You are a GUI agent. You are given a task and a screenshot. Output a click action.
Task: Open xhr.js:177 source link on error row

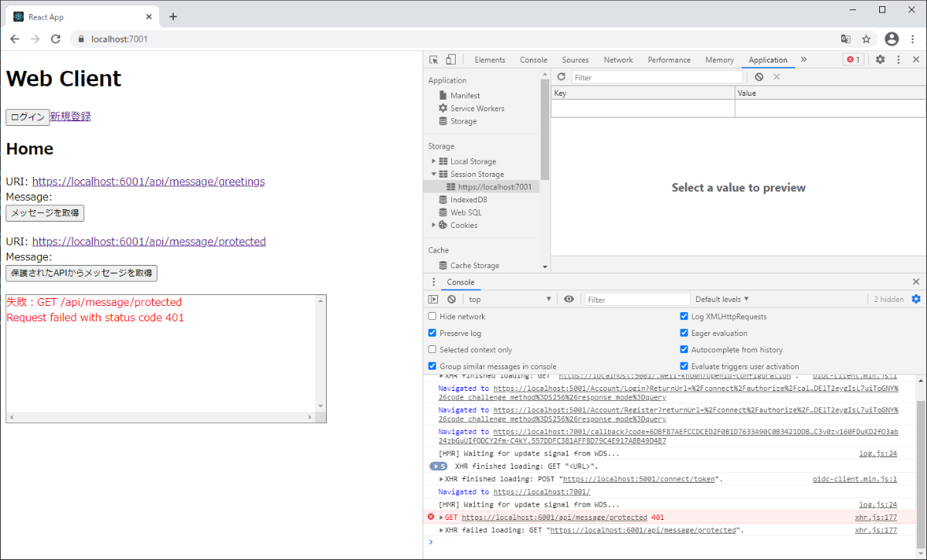[875, 518]
